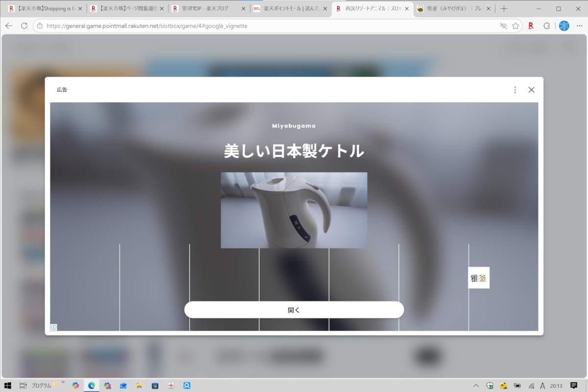This screenshot has height=392, width=588.
Task: Open the browser extensions puzzle icon
Action: click(547, 25)
